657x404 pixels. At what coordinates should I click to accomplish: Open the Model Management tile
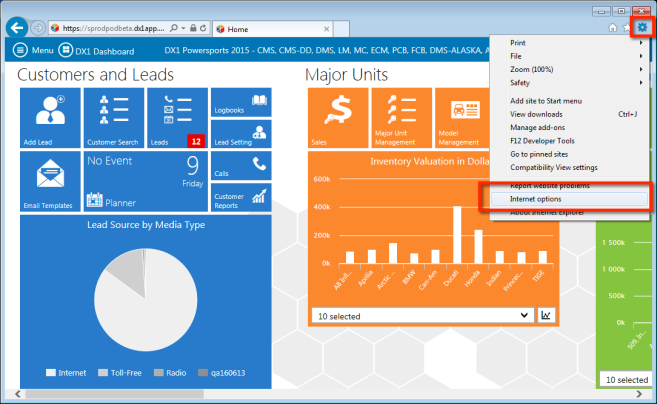tap(462, 118)
